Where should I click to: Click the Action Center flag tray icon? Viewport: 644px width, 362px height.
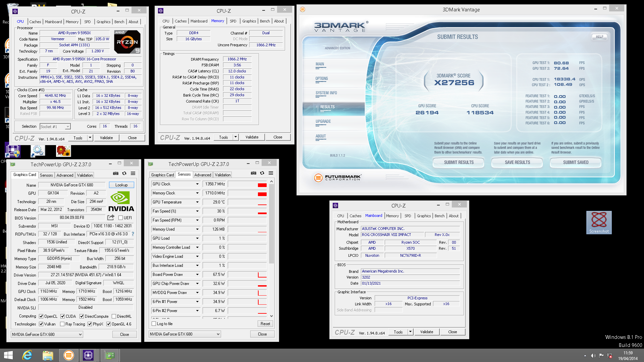[x=601, y=356]
